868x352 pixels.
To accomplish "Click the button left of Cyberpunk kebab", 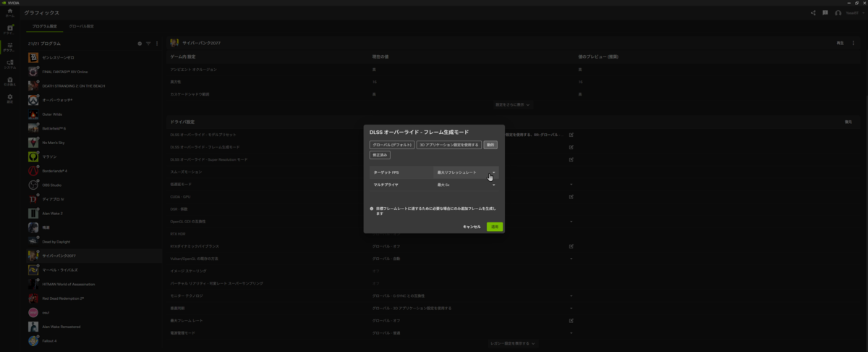I will coord(840,43).
